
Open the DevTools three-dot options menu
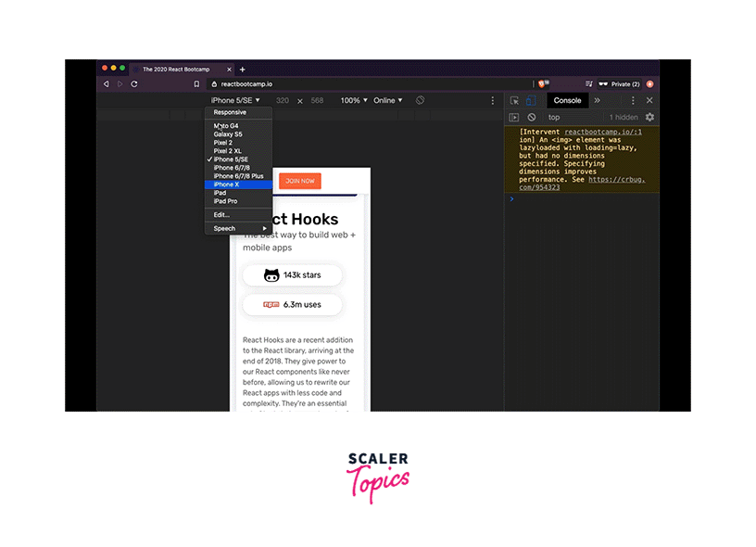click(633, 100)
